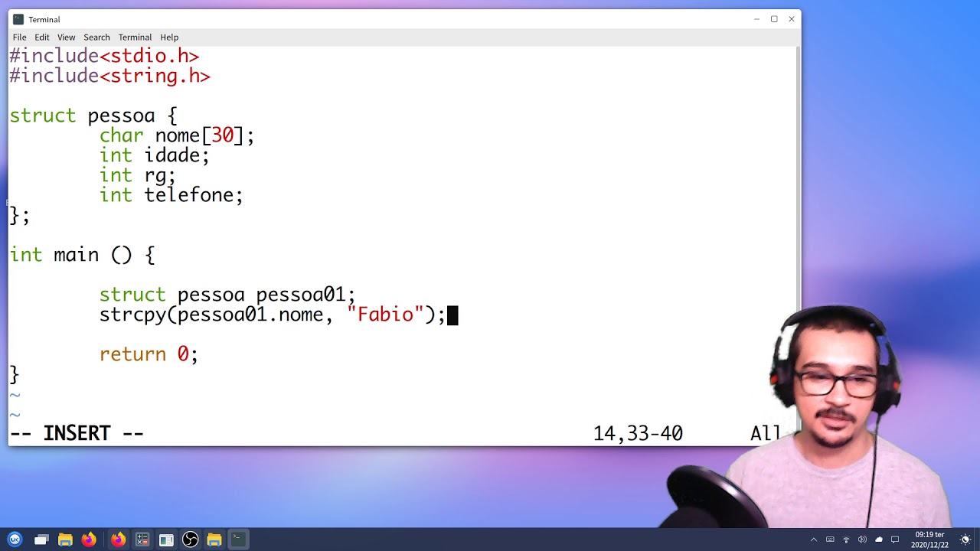Open the file manager icon beside OBS
980x551 pixels.
(x=214, y=540)
